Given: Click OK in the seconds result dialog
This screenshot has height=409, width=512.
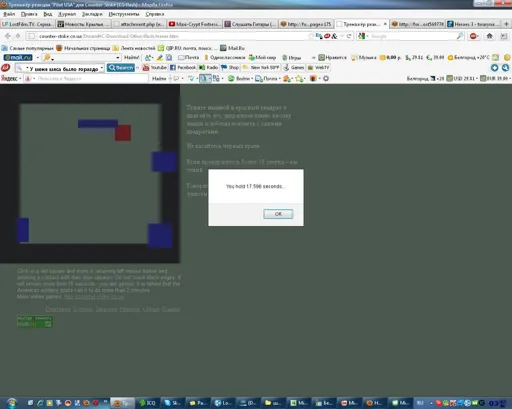Looking at the screenshot, I should [x=278, y=214].
